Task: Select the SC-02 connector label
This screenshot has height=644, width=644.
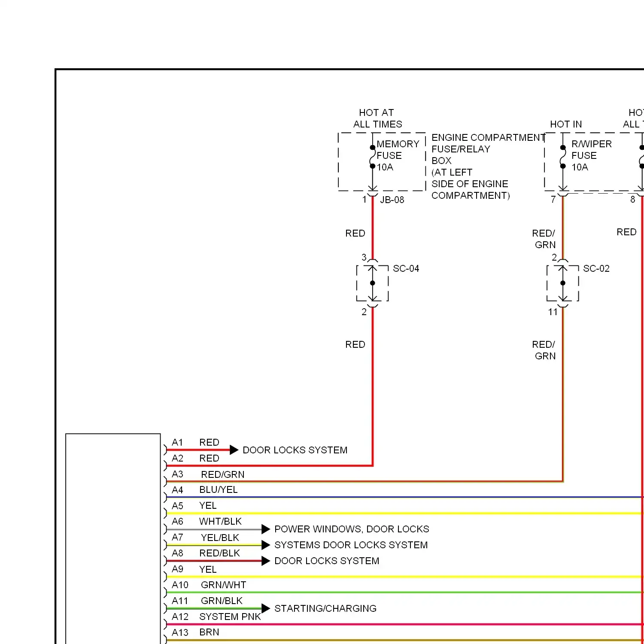Action: [596, 268]
